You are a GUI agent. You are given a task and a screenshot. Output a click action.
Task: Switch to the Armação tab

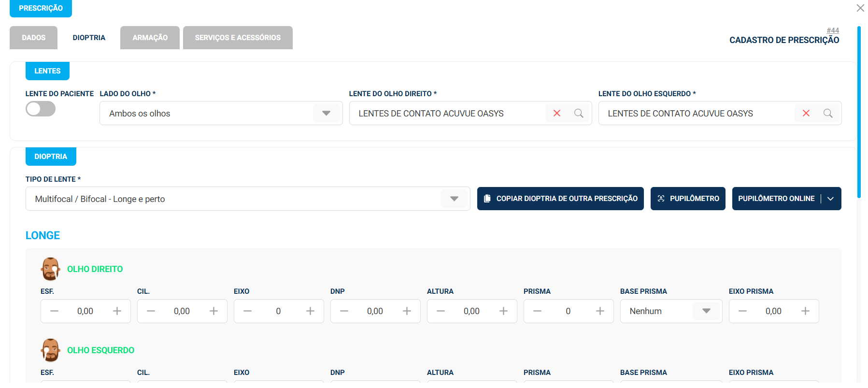(150, 38)
